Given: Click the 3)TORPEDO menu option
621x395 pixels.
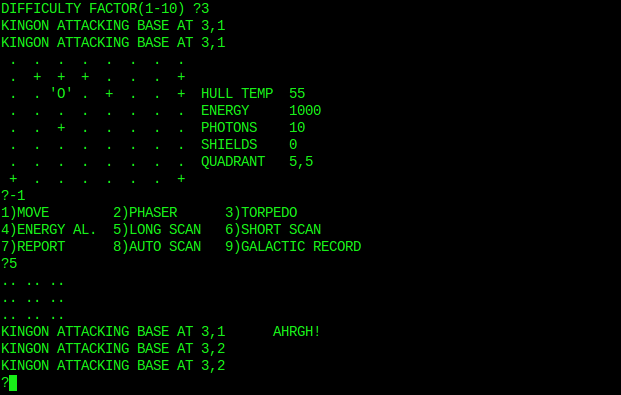Looking at the screenshot, I should click(261, 213).
